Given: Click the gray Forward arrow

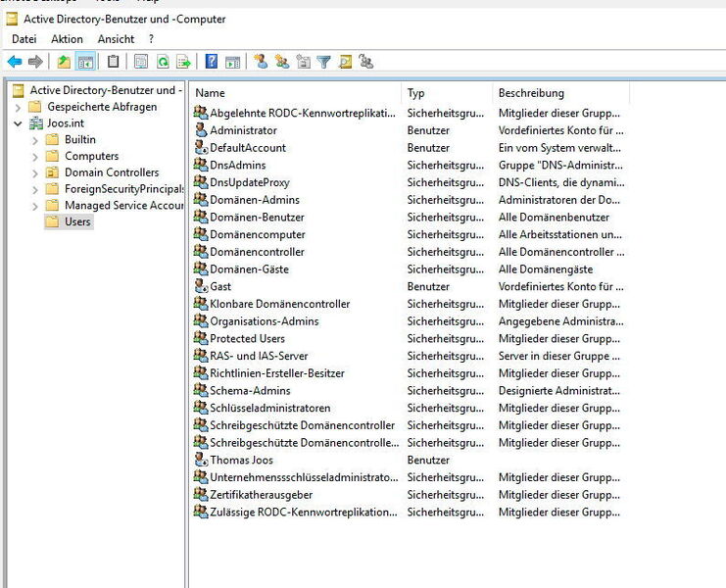Looking at the screenshot, I should [x=35, y=62].
